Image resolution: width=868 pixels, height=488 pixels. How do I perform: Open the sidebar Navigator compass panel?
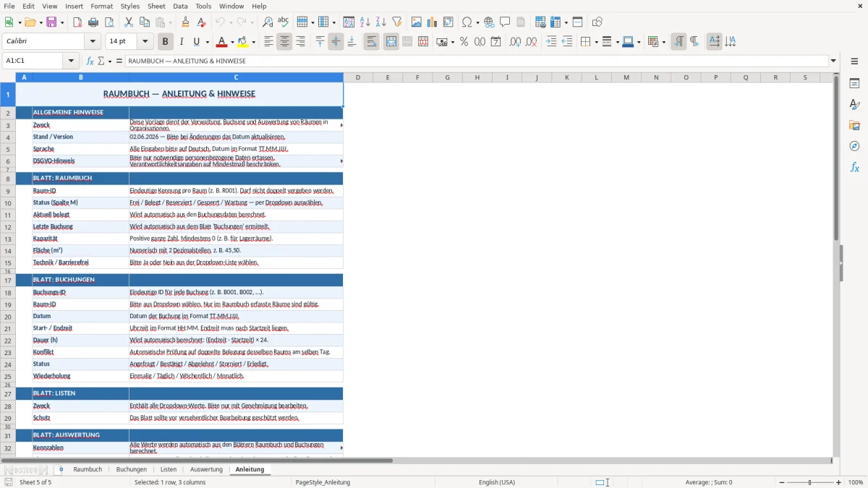(854, 147)
